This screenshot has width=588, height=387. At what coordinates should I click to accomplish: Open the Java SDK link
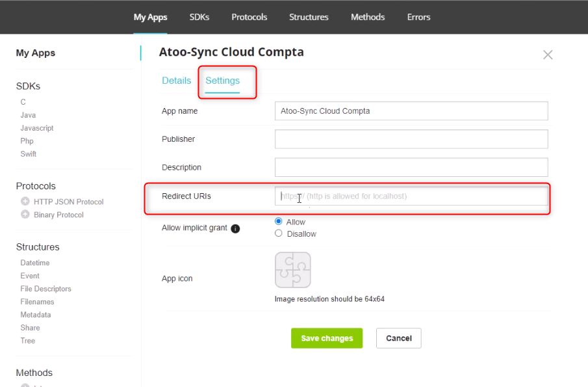28,115
